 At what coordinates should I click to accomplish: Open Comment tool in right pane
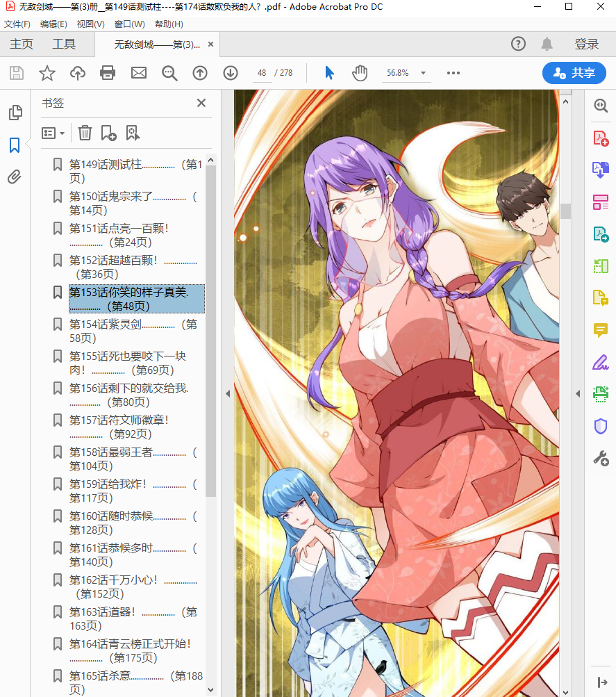coord(601,330)
